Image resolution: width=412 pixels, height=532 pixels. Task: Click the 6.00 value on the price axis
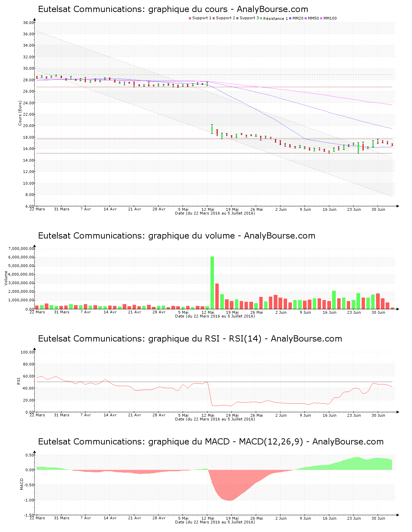click(x=30, y=206)
